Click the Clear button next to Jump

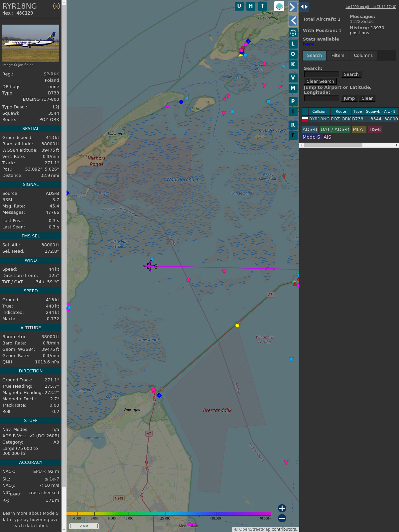pos(367,98)
